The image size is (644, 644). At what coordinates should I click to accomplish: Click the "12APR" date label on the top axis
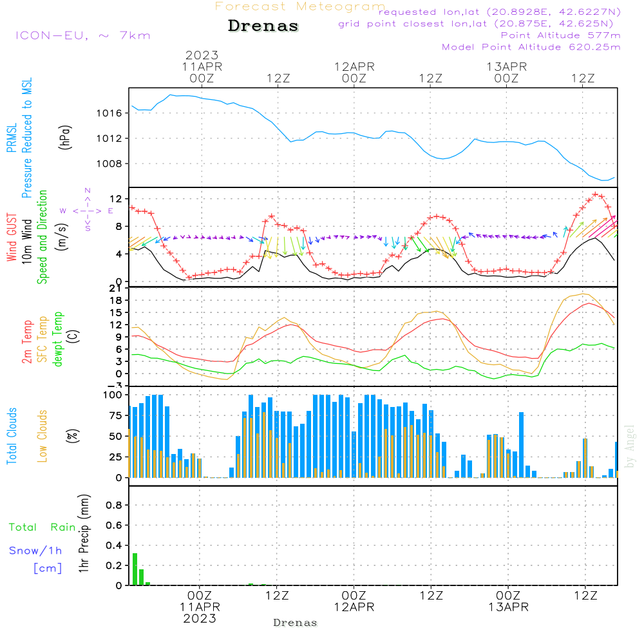[354, 66]
